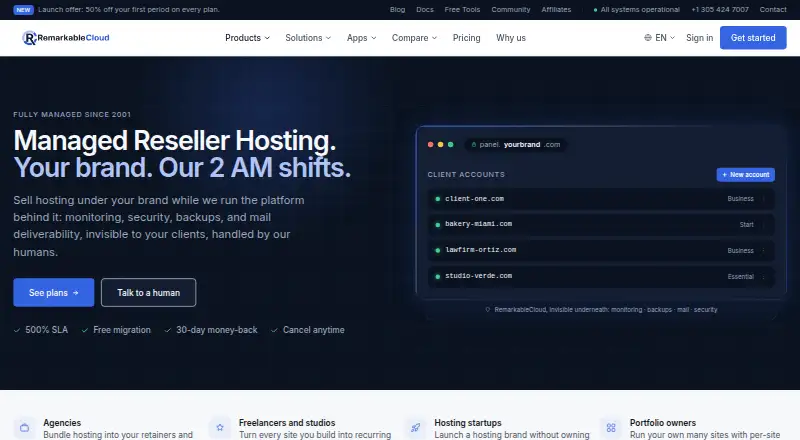
Task: Click the CLIENT ACCOUNTS heading
Action: [x=466, y=175]
